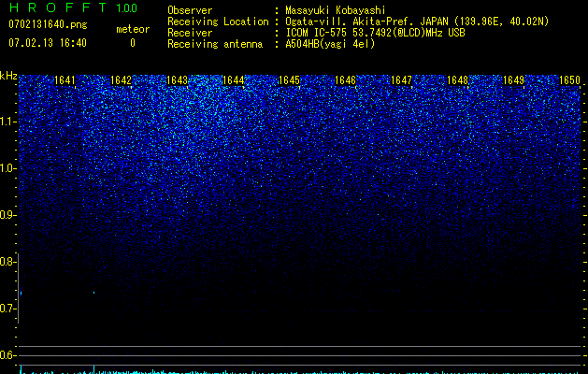This screenshot has height=374, width=588.
Task: Click the 1645 time marker
Action: [x=290, y=80]
